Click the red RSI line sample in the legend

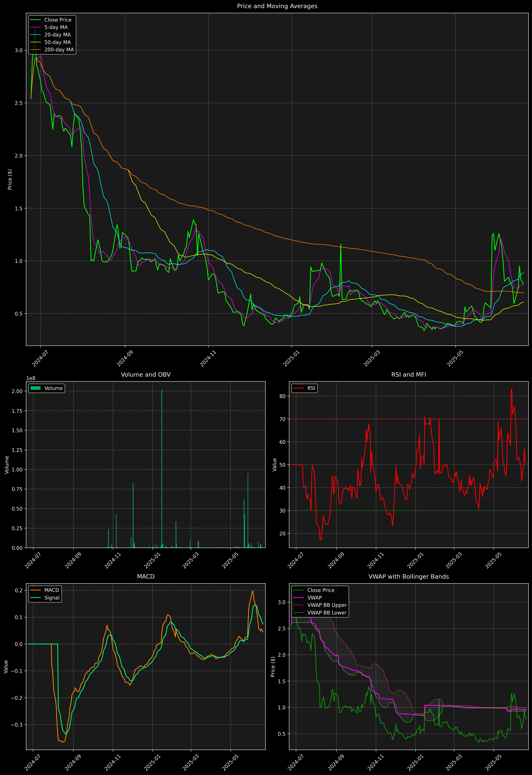tap(298, 388)
